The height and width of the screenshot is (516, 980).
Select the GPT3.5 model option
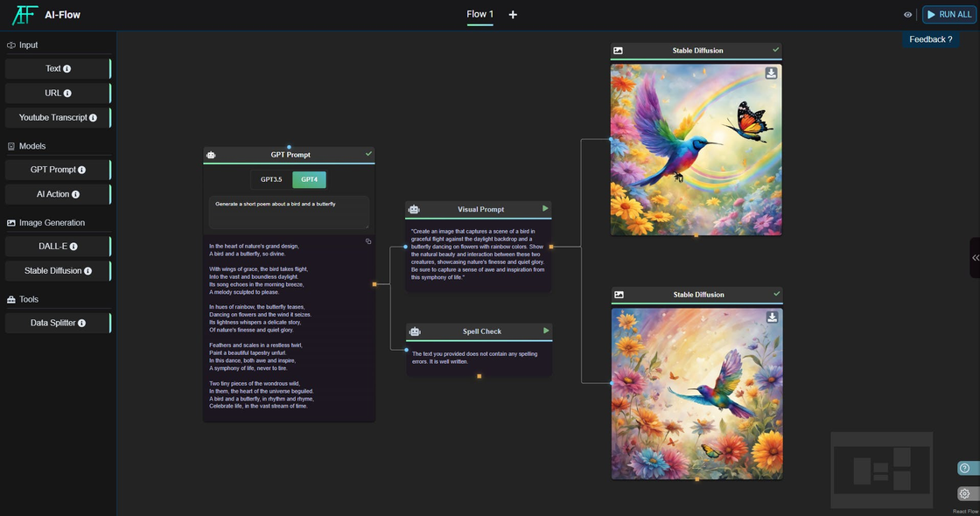tap(271, 179)
